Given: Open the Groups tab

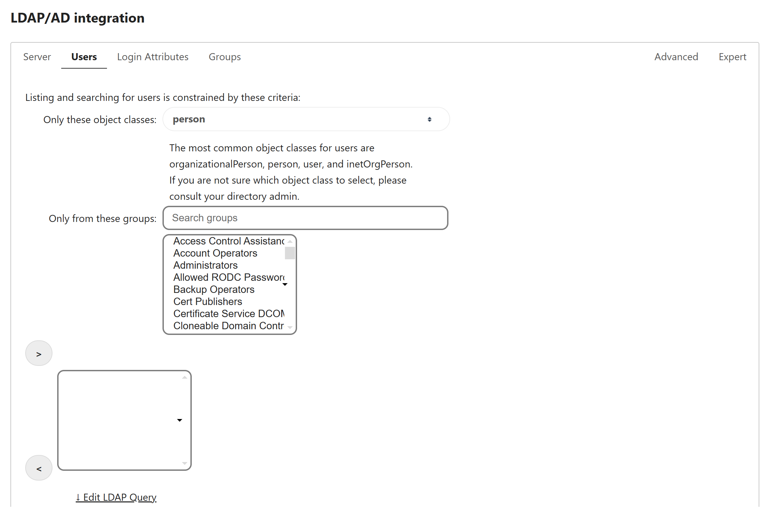Looking at the screenshot, I should tap(224, 57).
